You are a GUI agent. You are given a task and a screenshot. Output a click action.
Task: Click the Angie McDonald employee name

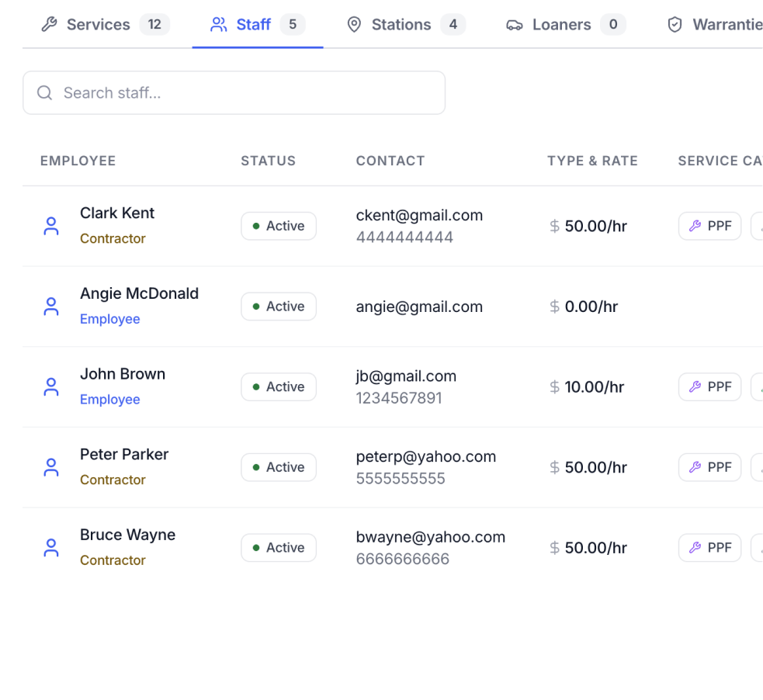click(139, 293)
